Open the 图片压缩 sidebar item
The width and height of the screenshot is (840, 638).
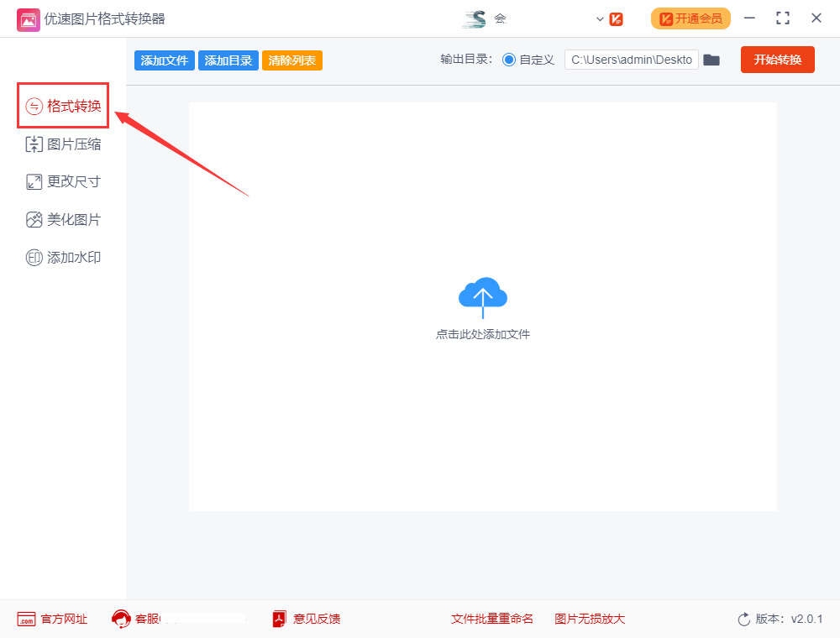tap(63, 144)
